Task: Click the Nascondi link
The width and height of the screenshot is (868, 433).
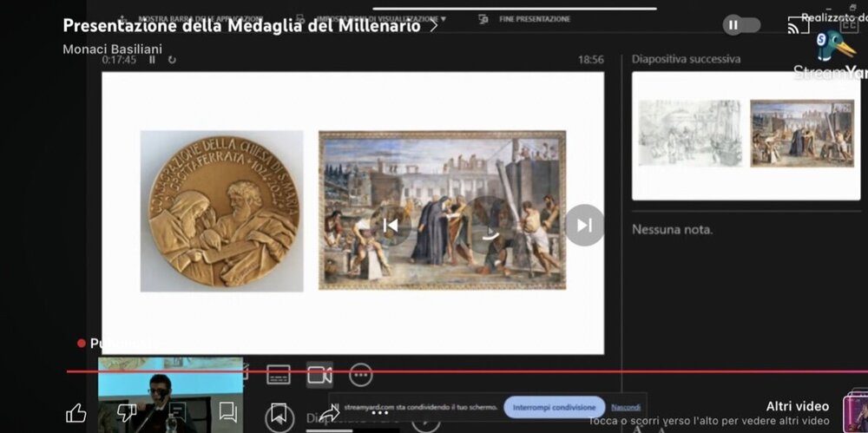Action: (x=626, y=407)
